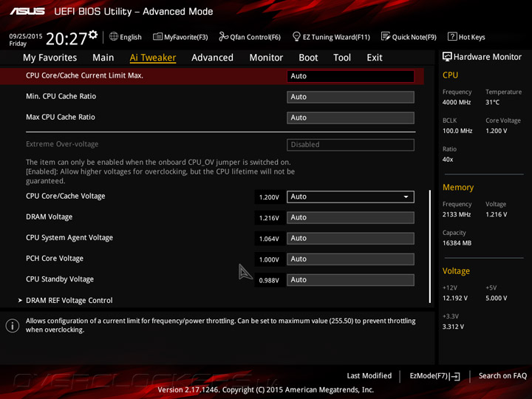532x399 pixels.
Task: Click the 16384 MB capacity value
Action: point(457,243)
